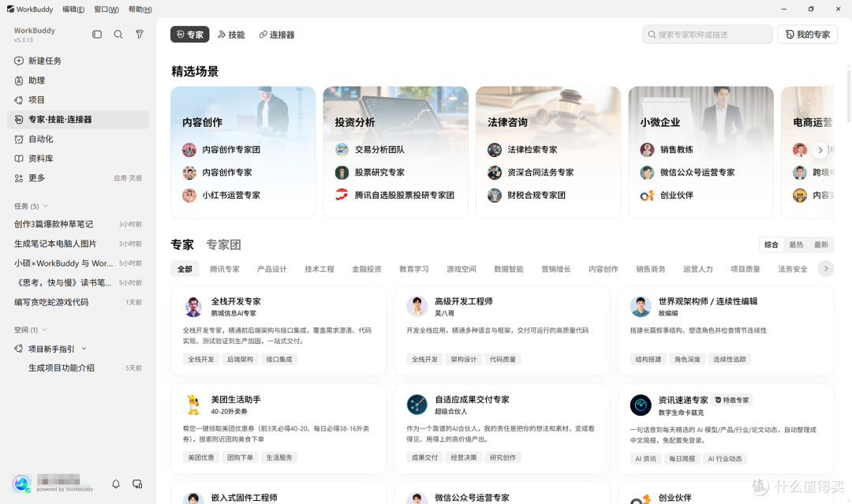Viewport: 852px width, 504px height.
Task: Select 专家·技能·连接器 in sidebar
Action: coord(77,119)
